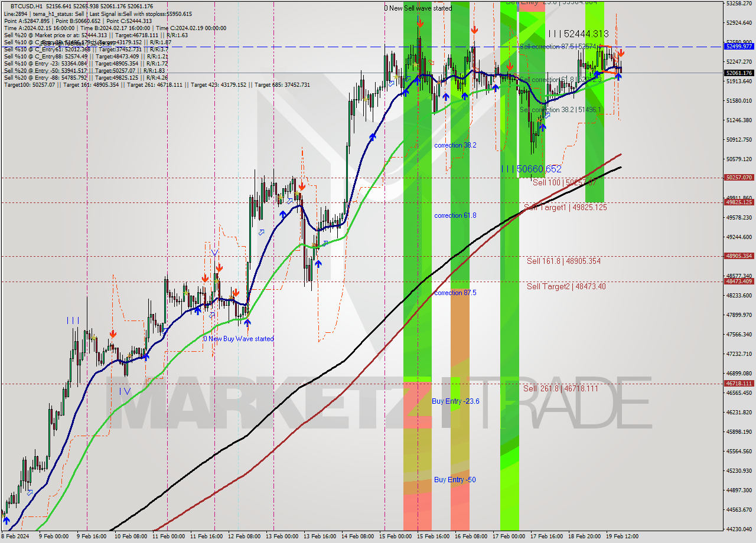Click the '15 Feb 16:00' time label

tap(433, 537)
